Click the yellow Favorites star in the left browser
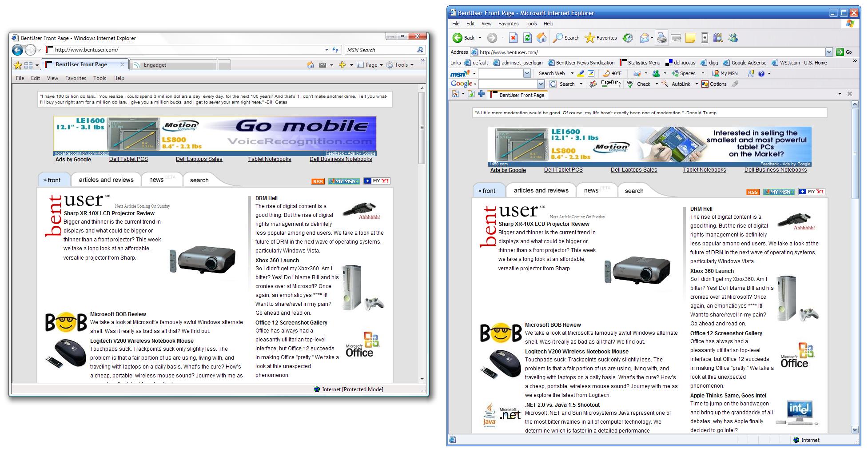 [x=18, y=65]
